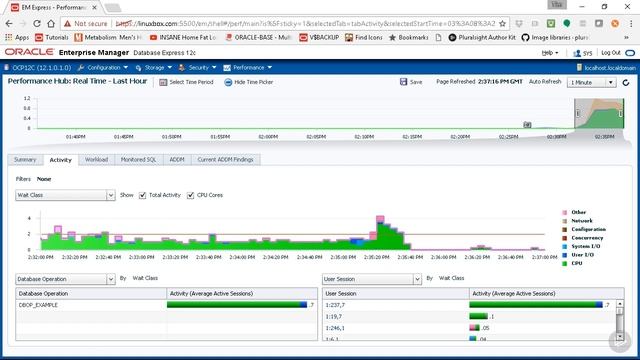The image size is (640, 360).
Task: Click the CPU legend color swatch
Action: (x=565, y=264)
